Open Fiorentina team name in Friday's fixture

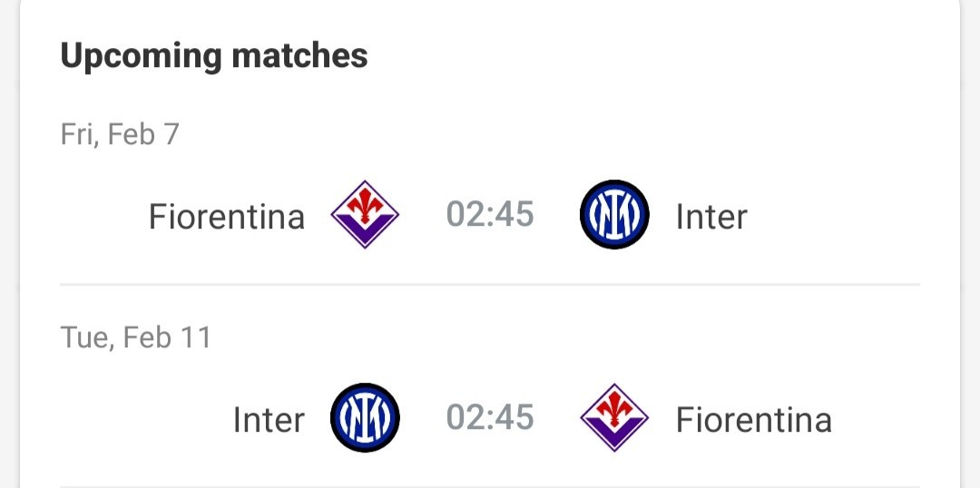tap(226, 217)
